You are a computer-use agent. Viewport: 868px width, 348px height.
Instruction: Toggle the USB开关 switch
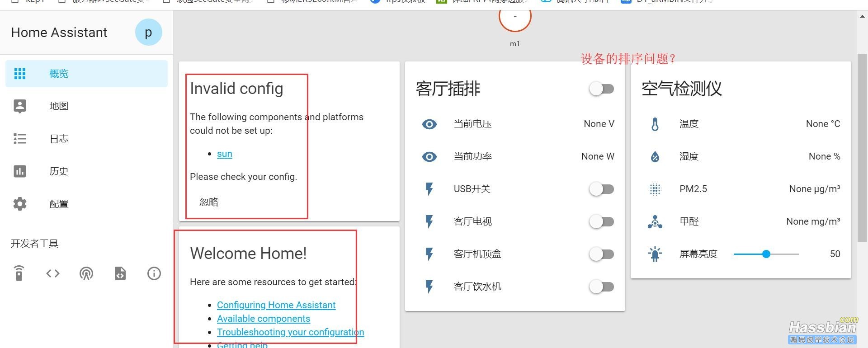point(602,189)
